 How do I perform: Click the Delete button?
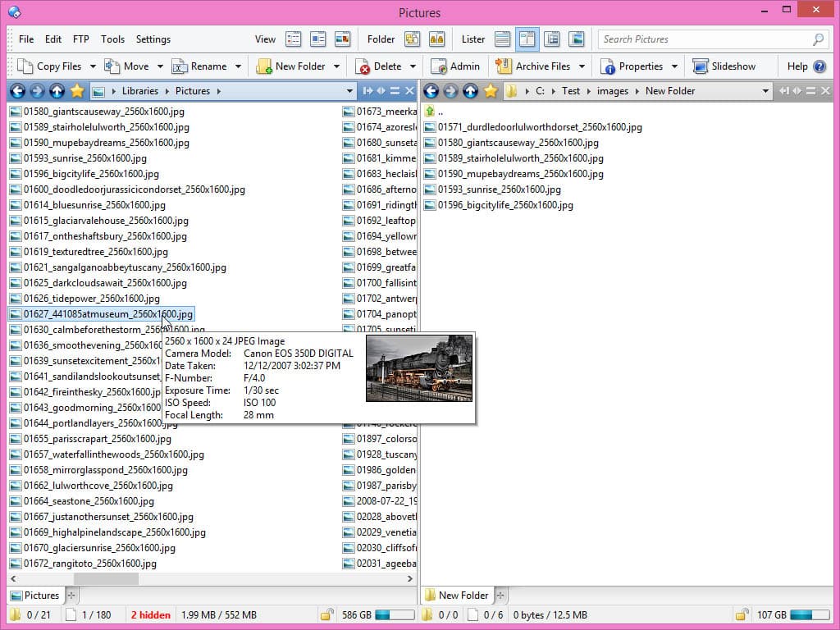(x=378, y=66)
